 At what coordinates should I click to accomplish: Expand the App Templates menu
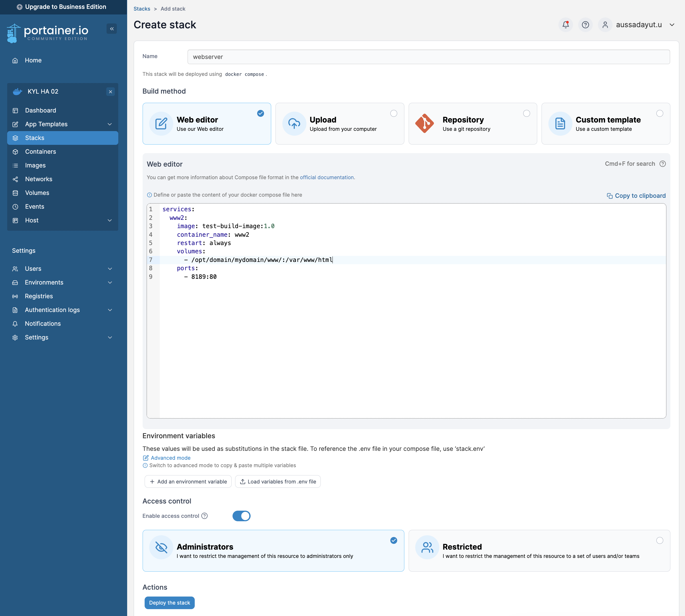[x=109, y=124]
